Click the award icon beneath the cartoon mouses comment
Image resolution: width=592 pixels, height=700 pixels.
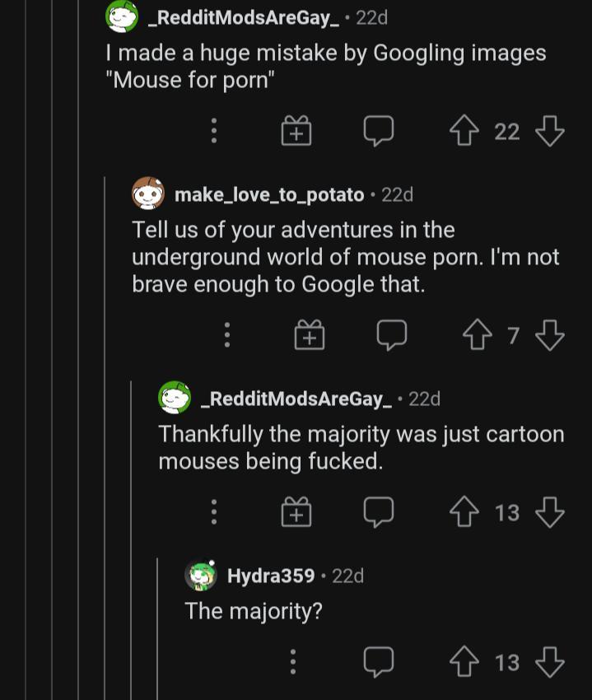pyautogui.click(x=296, y=511)
